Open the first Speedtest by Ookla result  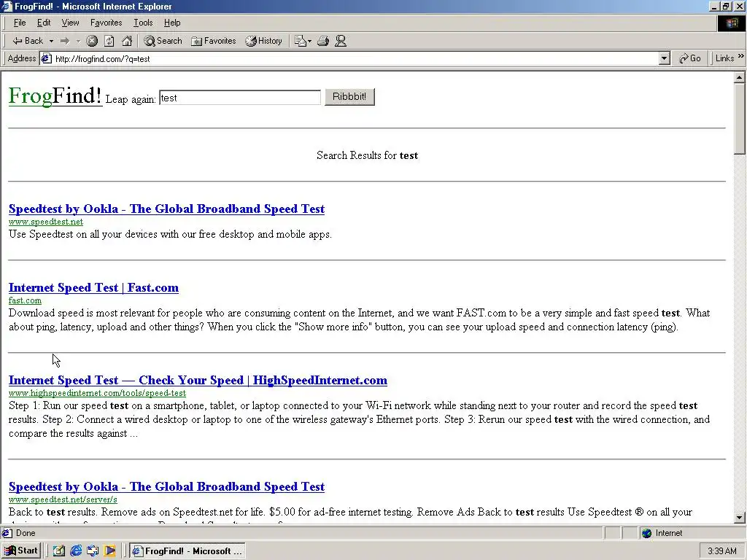(167, 209)
